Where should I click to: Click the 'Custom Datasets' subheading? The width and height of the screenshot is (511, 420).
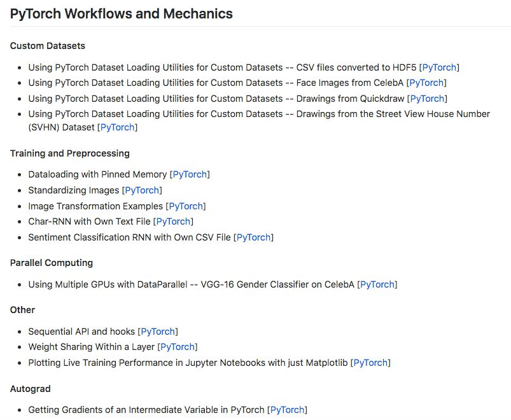pos(48,46)
